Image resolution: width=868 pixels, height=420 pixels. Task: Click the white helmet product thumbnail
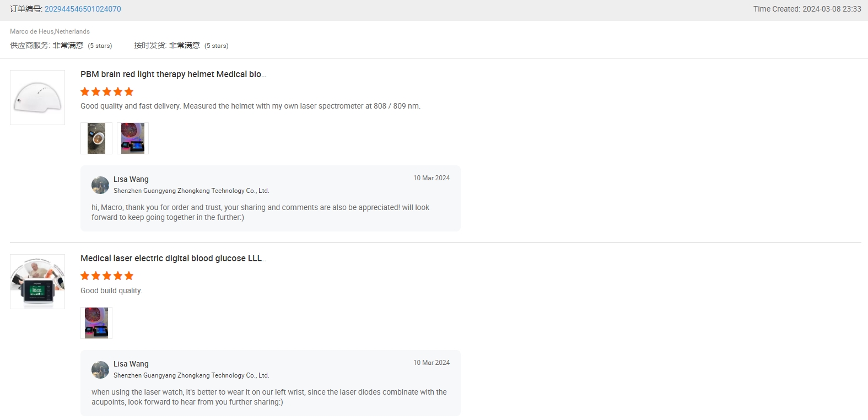pyautogui.click(x=37, y=98)
